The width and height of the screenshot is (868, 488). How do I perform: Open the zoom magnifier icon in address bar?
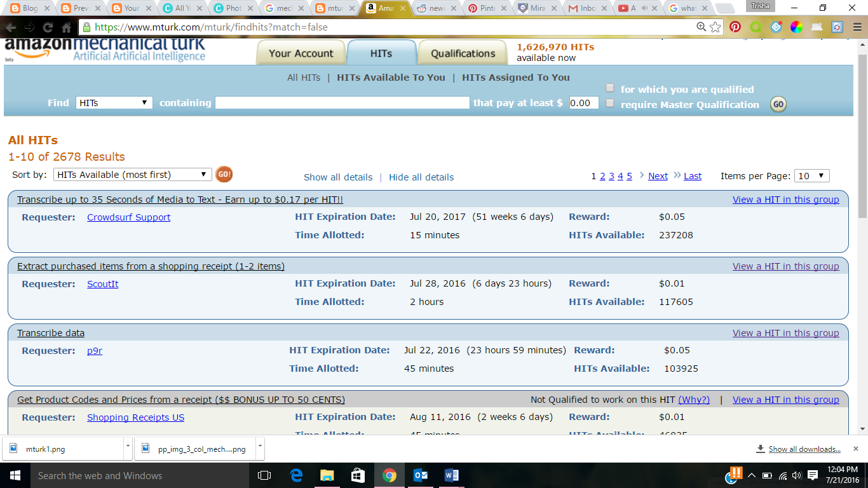coord(702,27)
